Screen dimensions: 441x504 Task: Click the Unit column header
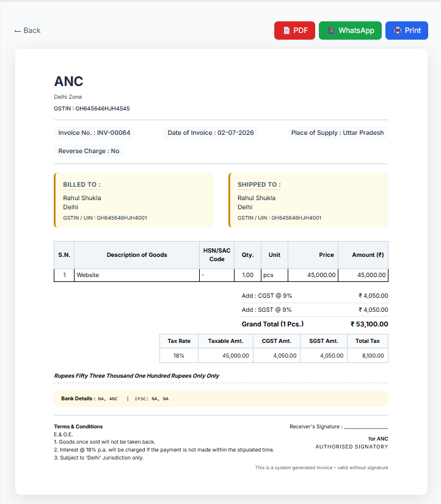click(x=274, y=255)
